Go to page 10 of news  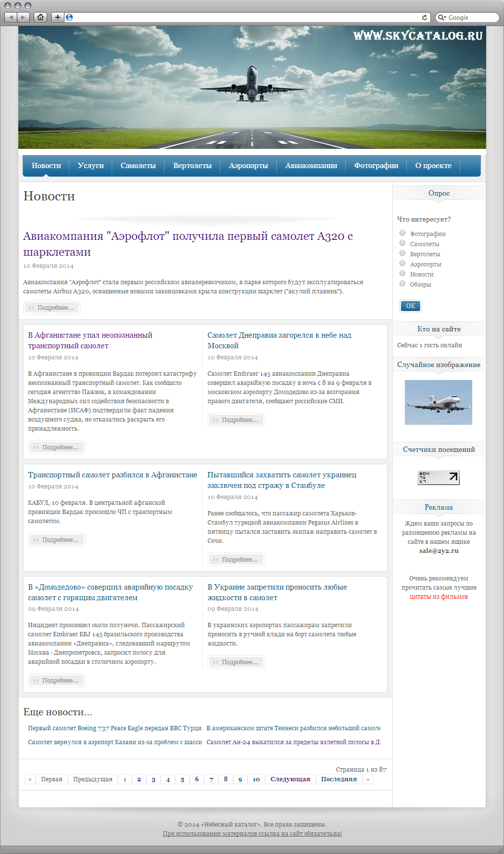(x=256, y=779)
